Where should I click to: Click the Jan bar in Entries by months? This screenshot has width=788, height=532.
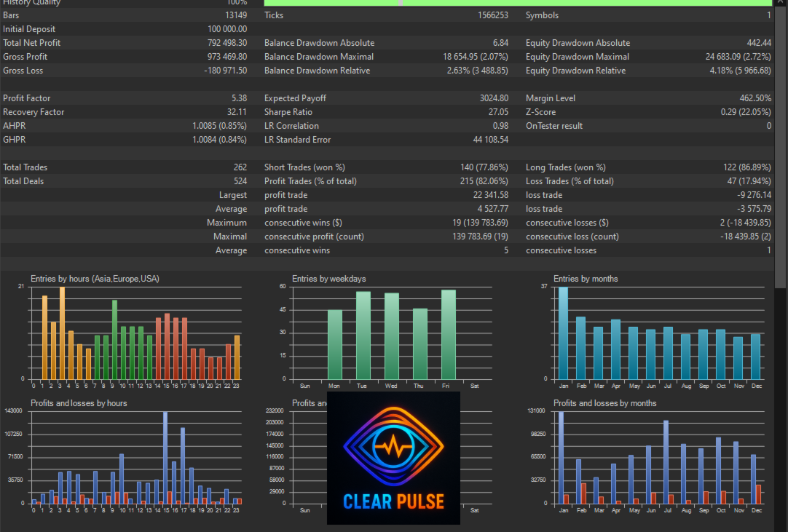(564, 333)
